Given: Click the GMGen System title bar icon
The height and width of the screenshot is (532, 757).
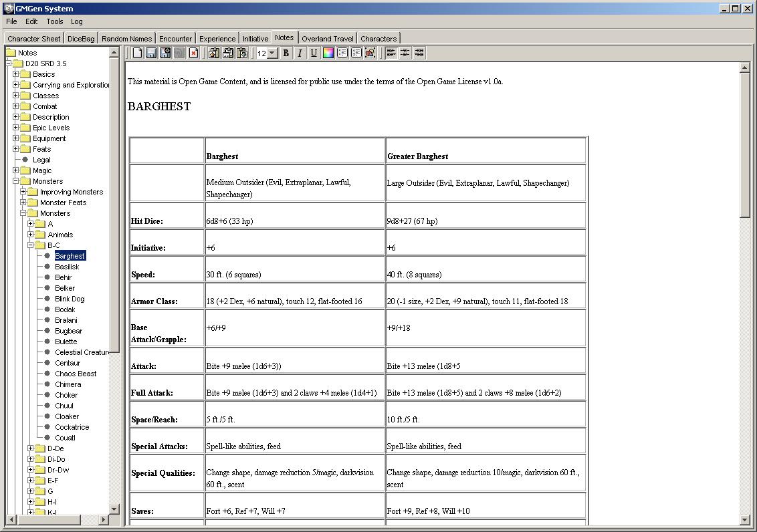Looking at the screenshot, I should coord(8,8).
